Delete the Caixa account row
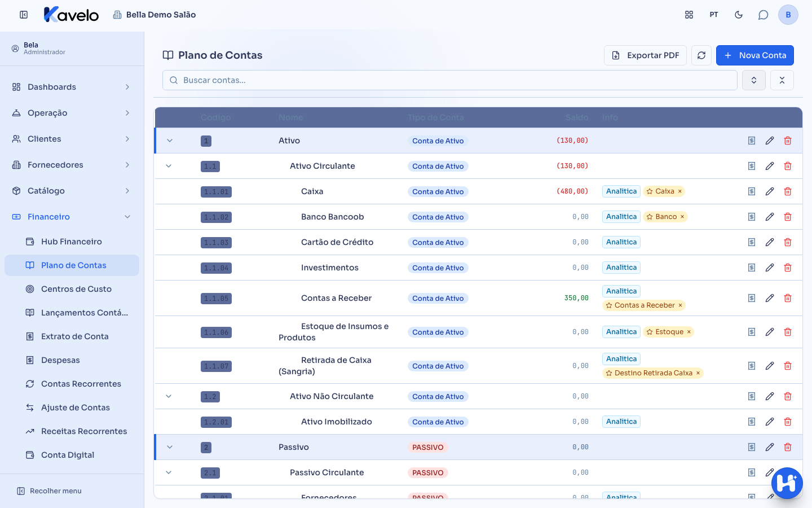This screenshot has height=508, width=812. click(x=788, y=191)
